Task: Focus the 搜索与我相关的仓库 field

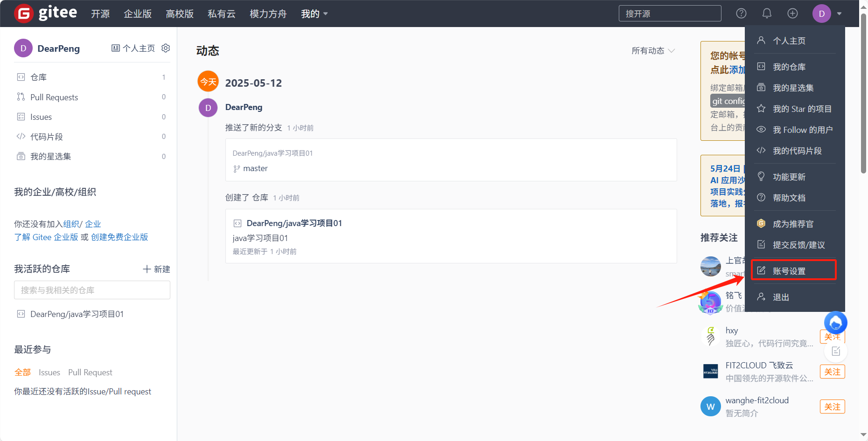Action: pos(92,290)
